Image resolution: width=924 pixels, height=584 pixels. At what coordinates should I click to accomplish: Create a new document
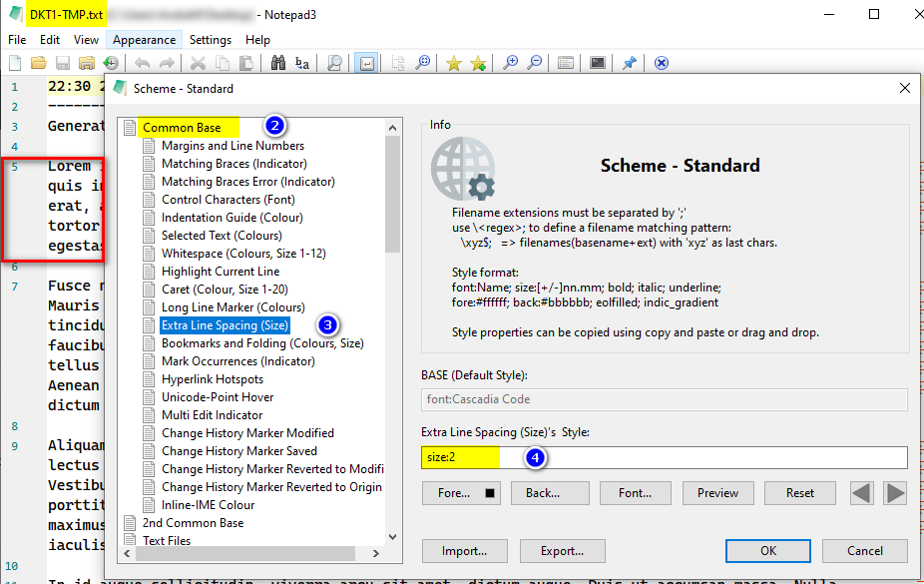[13, 62]
